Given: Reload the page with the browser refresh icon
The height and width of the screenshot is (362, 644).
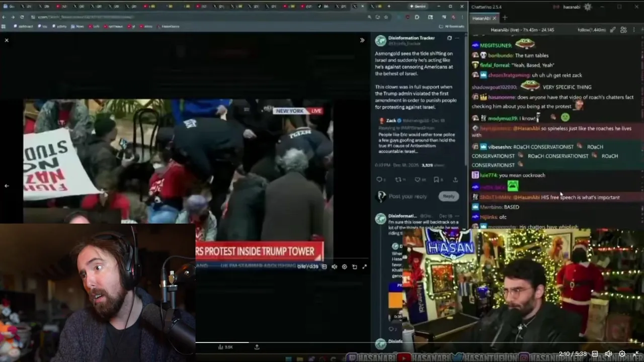Looking at the screenshot, I should [22, 17].
